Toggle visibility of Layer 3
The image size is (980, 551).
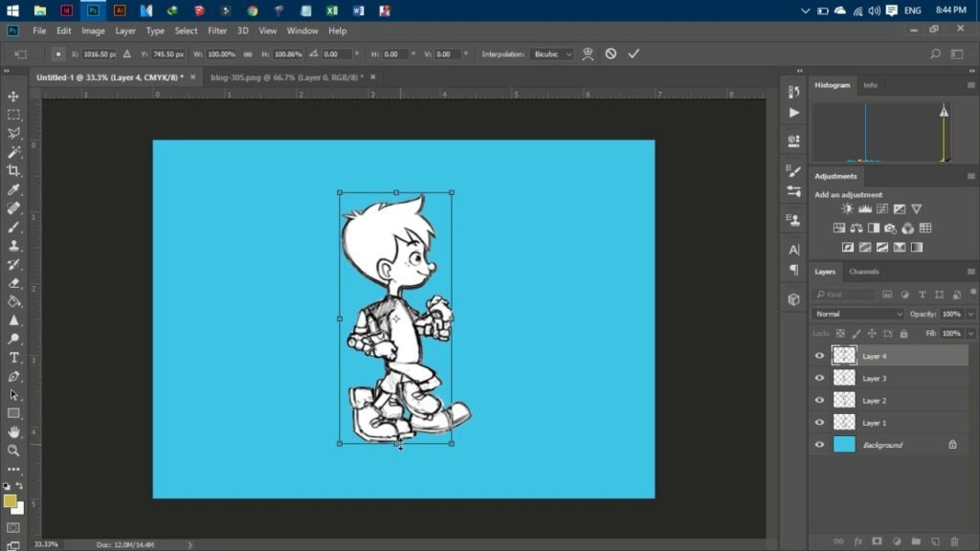[819, 378]
